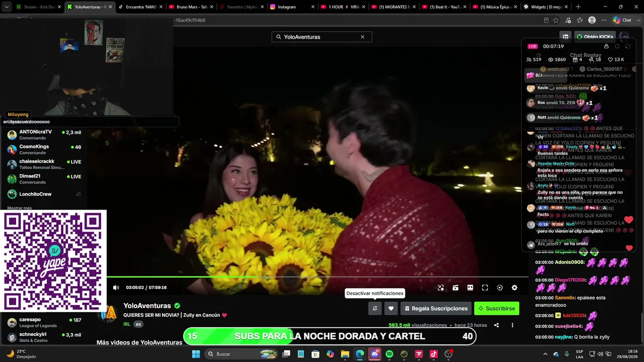644x362 pixels.
Task: Open CosmoKings channel in sidebar
Action: pyautogui.click(x=44, y=149)
